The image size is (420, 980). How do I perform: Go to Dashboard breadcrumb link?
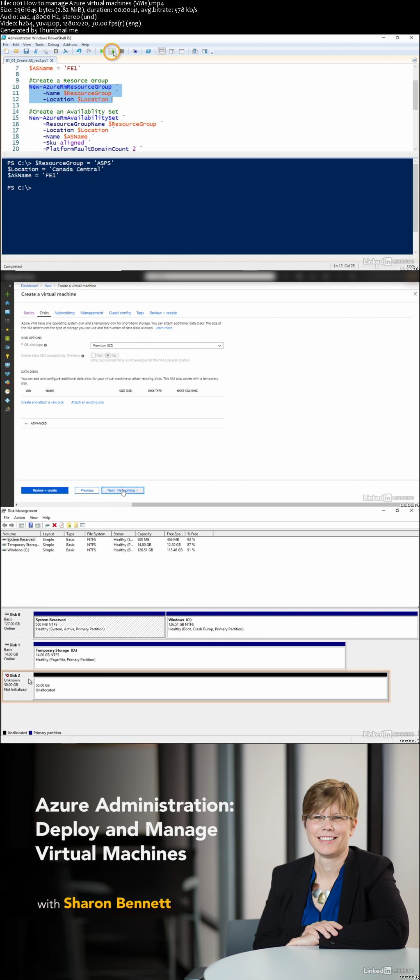pos(30,286)
